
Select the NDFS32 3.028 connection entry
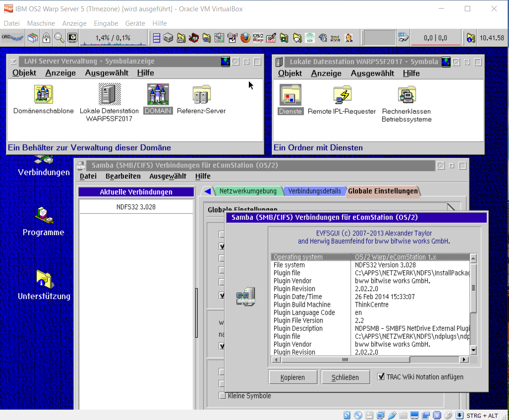click(x=136, y=207)
